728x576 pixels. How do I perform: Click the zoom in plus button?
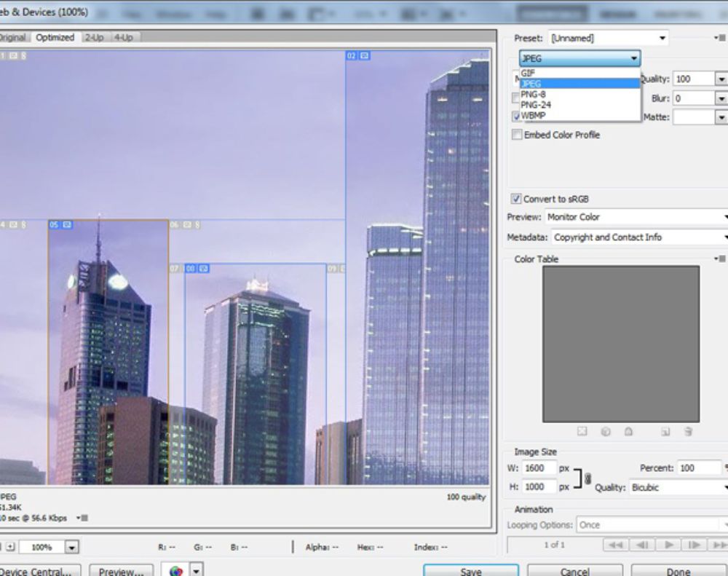tap(10, 547)
